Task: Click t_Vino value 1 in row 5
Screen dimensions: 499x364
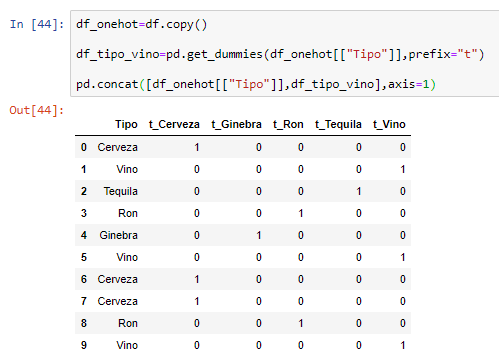Action: click(x=403, y=257)
